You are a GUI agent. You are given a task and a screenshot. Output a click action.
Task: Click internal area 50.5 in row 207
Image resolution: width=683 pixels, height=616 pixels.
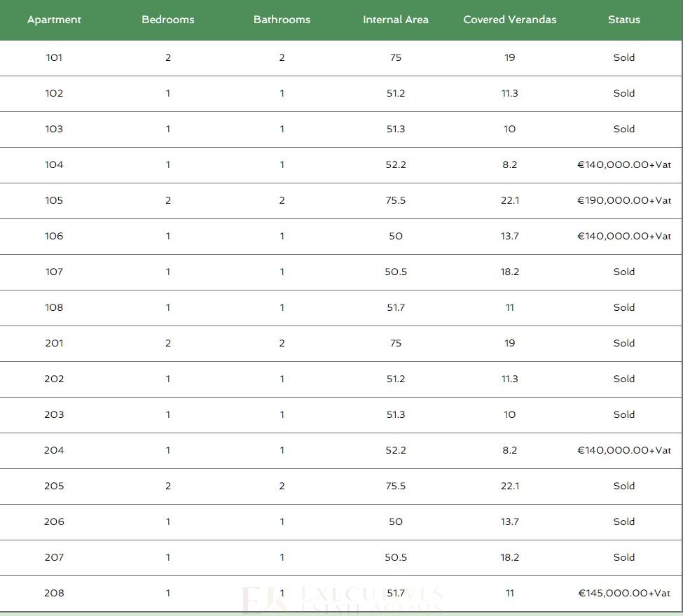(396, 557)
